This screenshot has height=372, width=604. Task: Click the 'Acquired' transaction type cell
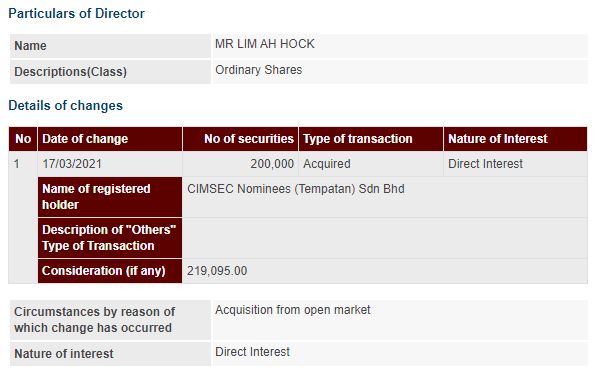[327, 164]
